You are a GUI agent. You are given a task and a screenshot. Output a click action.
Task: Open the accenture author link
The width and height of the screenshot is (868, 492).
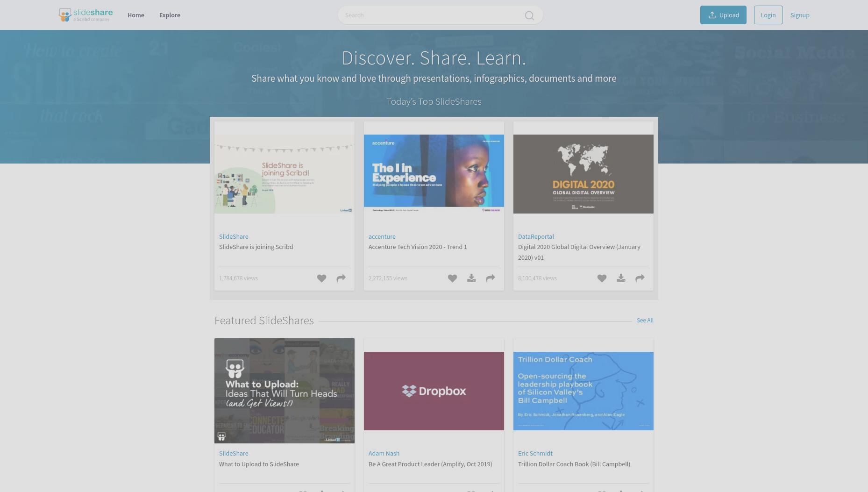click(x=382, y=236)
